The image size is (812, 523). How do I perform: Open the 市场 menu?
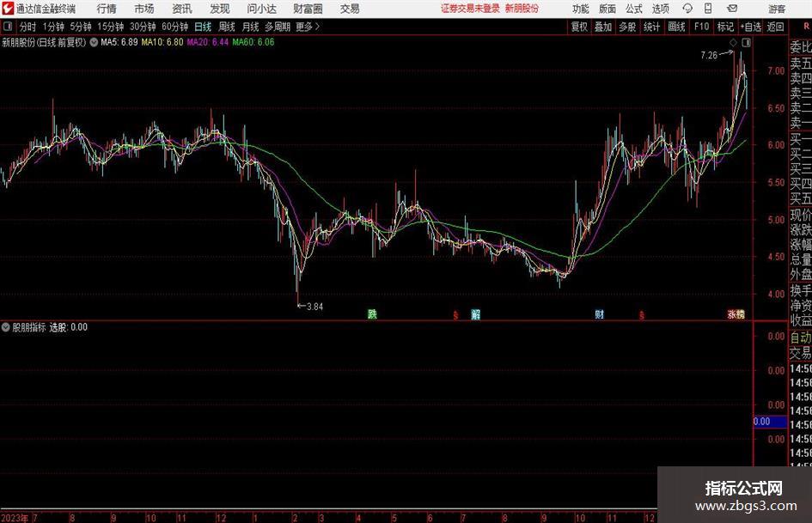(144, 9)
